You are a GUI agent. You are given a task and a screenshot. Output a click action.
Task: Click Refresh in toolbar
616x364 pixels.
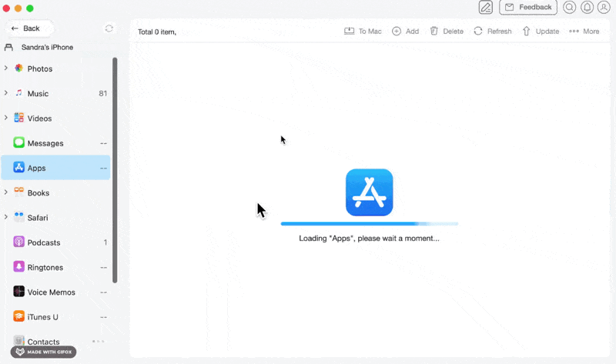493,32
